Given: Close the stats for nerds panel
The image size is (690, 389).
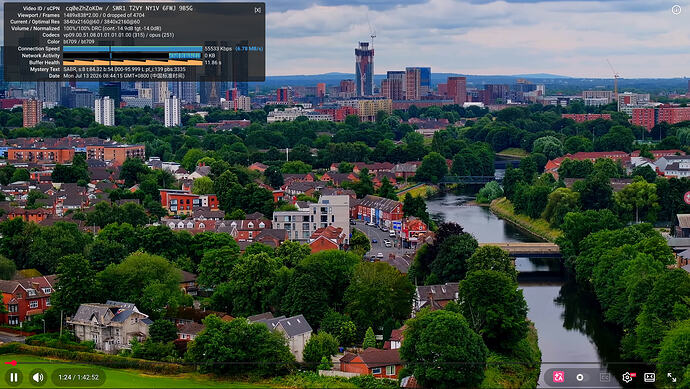Looking at the screenshot, I should tap(258, 10).
